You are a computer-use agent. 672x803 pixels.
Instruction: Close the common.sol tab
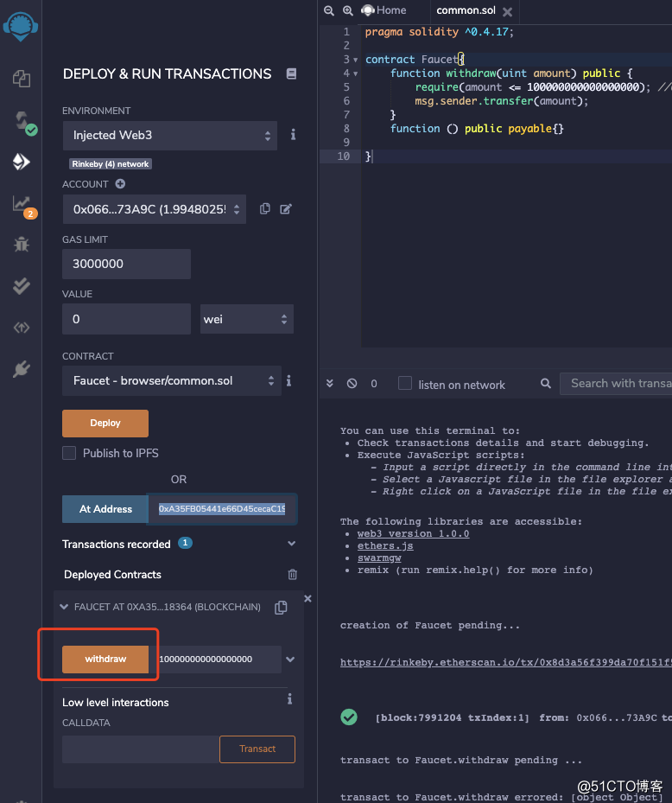tap(507, 11)
